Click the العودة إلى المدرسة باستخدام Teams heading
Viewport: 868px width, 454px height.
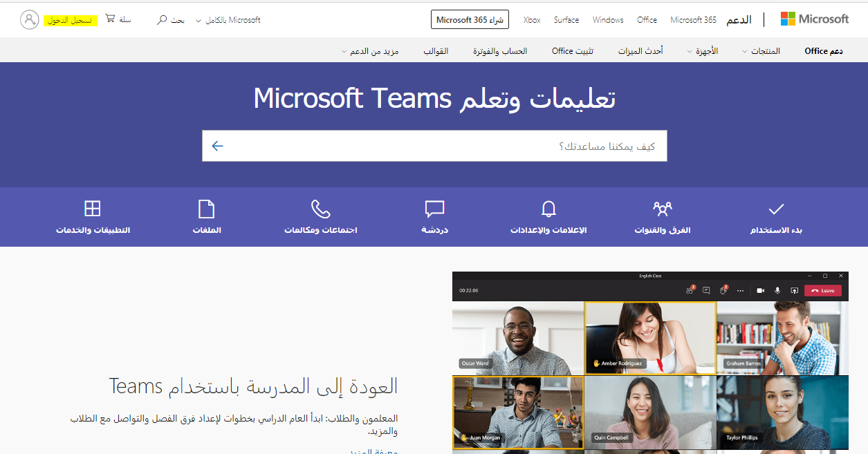[x=253, y=386]
